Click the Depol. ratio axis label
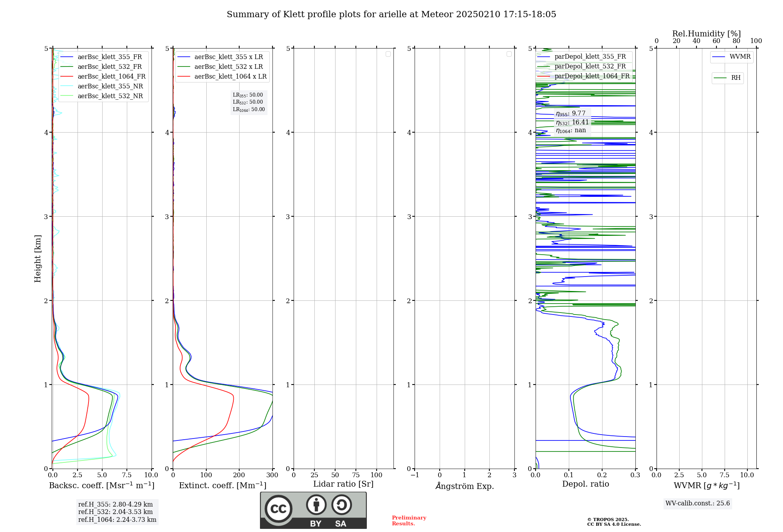 [585, 484]
